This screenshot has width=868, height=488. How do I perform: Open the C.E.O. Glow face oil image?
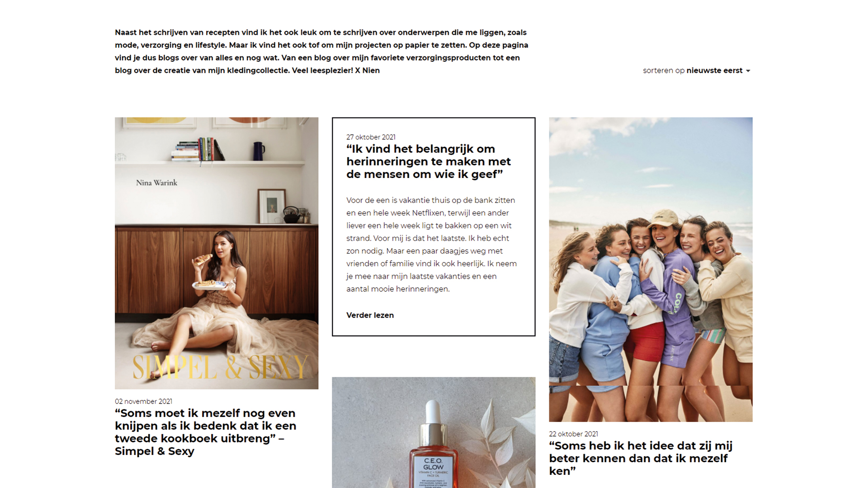point(434,432)
